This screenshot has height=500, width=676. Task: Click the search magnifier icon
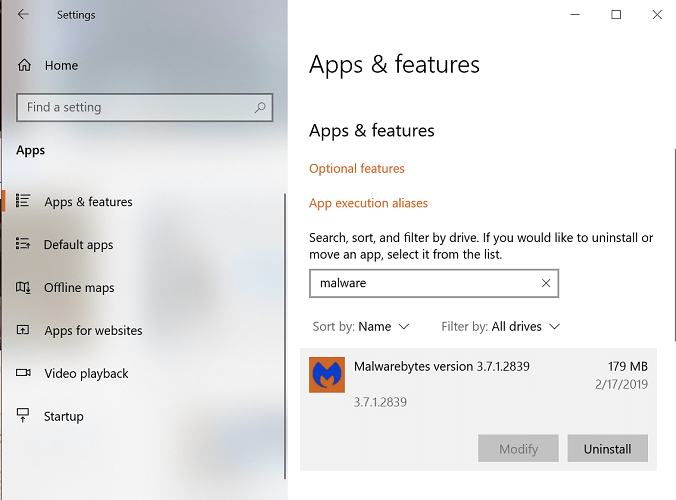(260, 108)
